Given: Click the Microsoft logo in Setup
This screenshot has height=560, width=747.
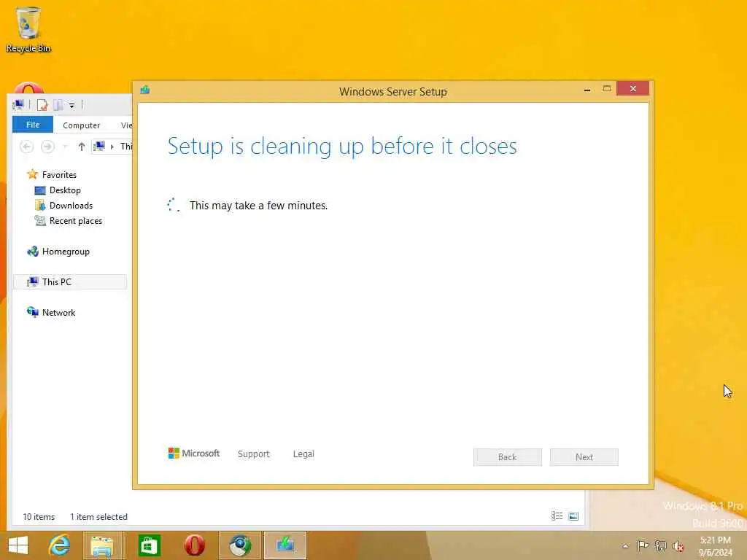Looking at the screenshot, I should click(x=194, y=454).
